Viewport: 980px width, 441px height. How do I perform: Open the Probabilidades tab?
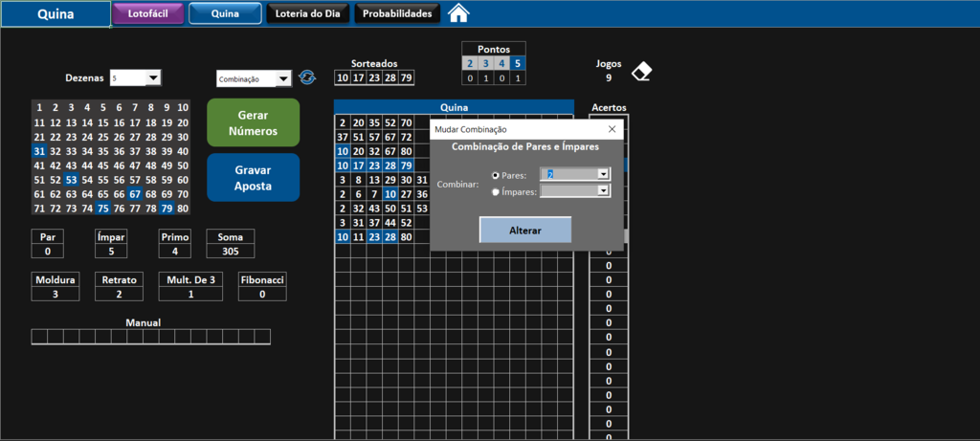click(x=397, y=13)
